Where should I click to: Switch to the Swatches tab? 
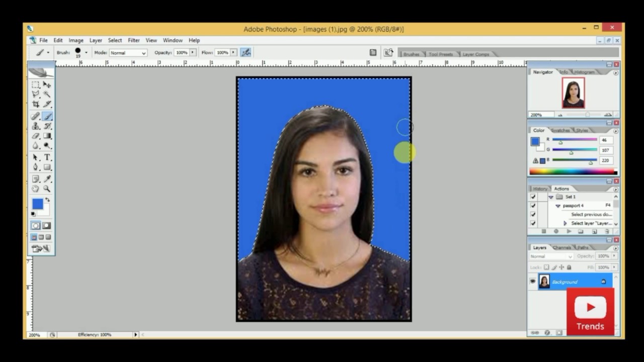click(x=560, y=130)
